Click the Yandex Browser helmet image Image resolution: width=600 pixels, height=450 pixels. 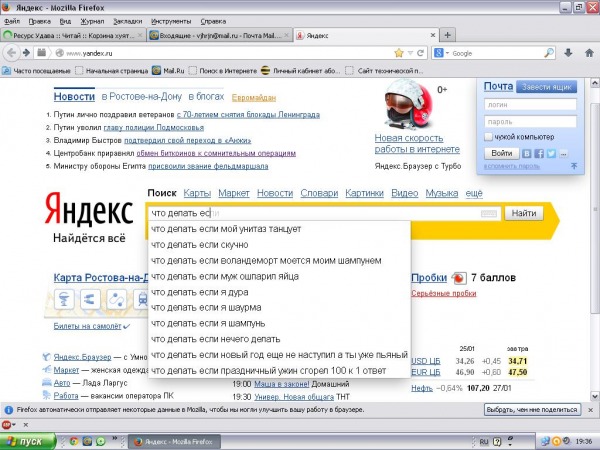[408, 104]
